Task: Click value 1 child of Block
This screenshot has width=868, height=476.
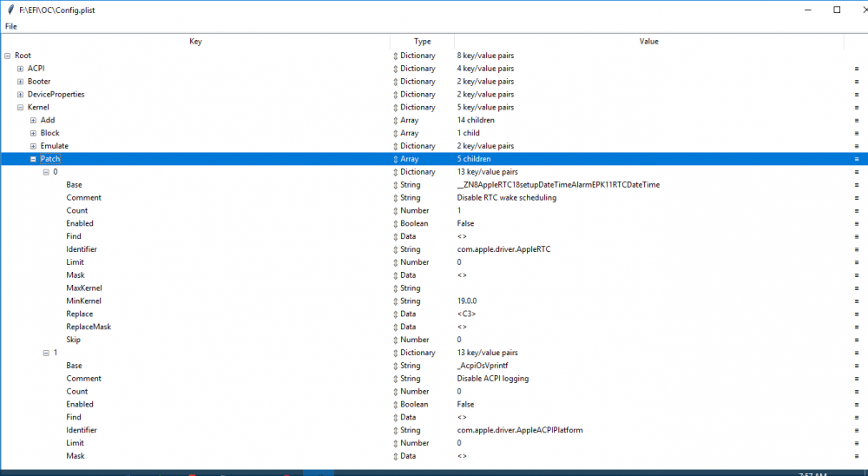Action: coord(469,133)
